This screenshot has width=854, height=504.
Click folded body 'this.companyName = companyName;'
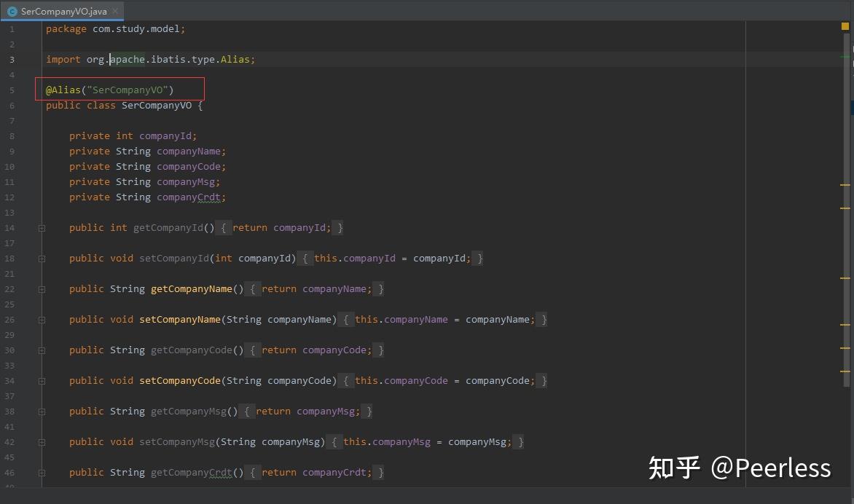click(445, 319)
